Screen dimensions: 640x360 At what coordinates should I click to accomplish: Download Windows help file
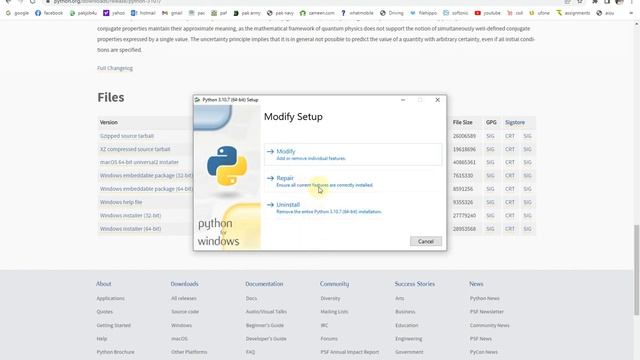(x=121, y=202)
